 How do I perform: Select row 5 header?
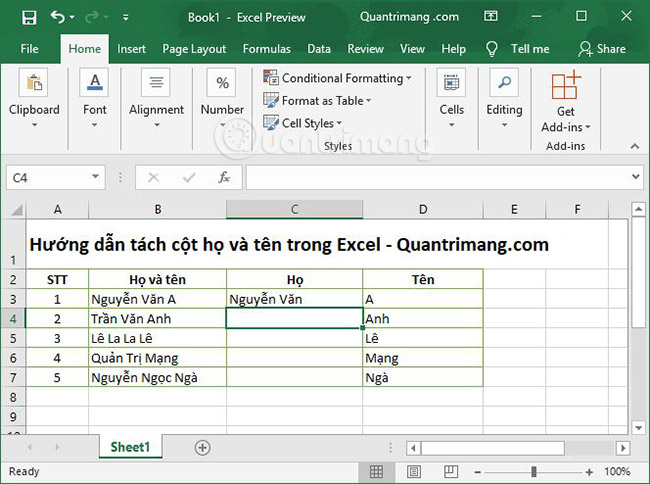pos(13,339)
